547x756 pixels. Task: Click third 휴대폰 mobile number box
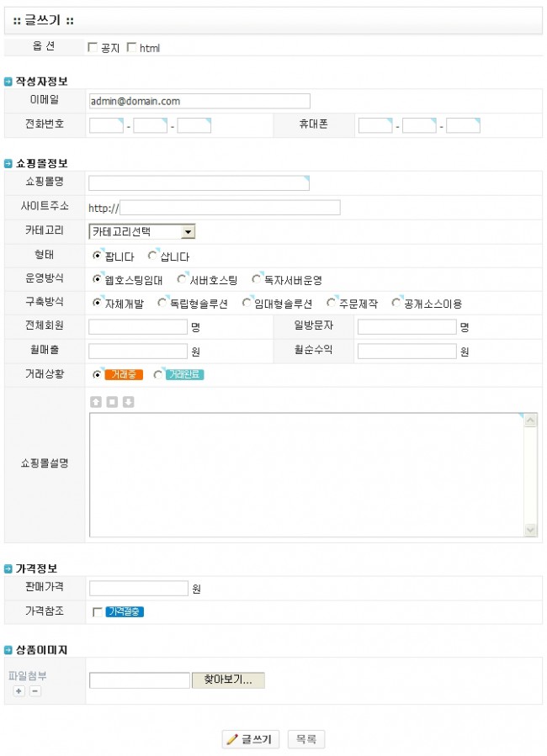coord(463,125)
